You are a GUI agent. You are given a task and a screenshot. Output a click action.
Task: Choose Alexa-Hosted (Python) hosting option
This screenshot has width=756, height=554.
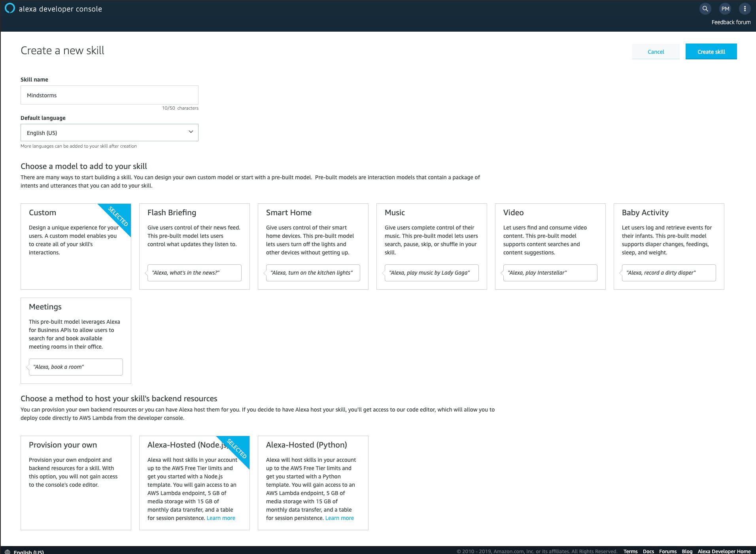coord(313,483)
